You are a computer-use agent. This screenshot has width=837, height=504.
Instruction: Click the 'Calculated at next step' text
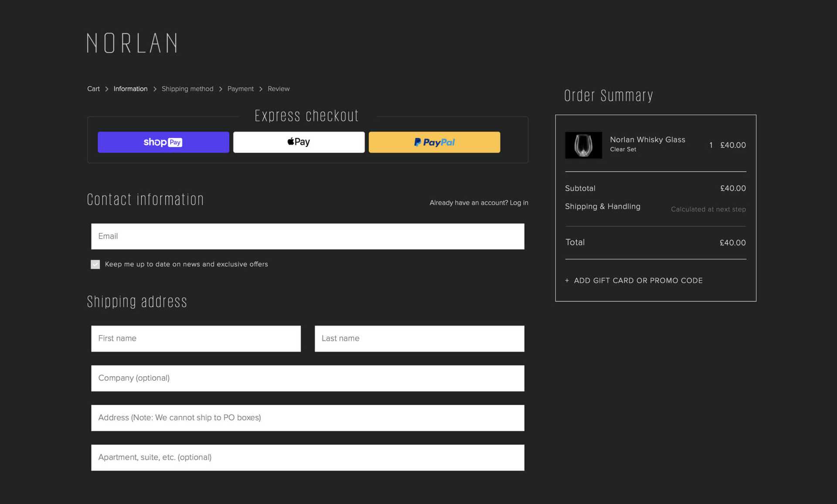coord(708,209)
